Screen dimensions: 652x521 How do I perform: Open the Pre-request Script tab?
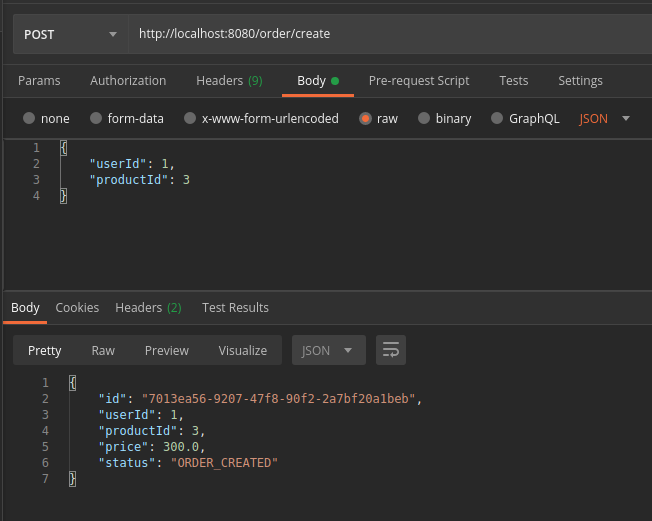click(x=418, y=80)
